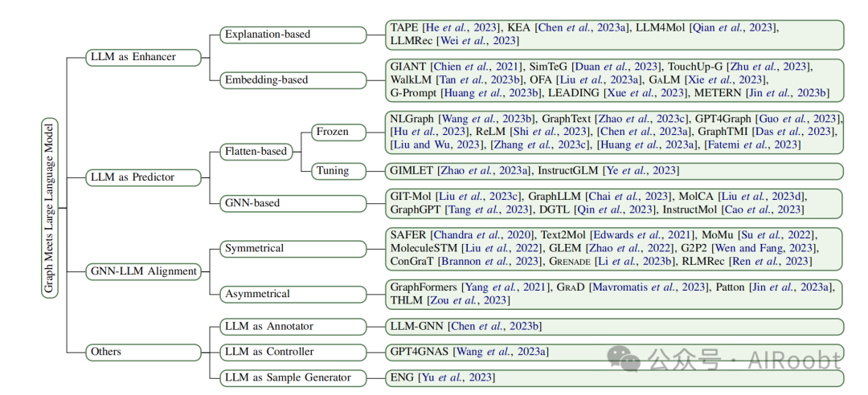Screen dimensions: 868x395
Task: Click the Yang et al., 2021 citation for GraphFormers
Action: 506,287
